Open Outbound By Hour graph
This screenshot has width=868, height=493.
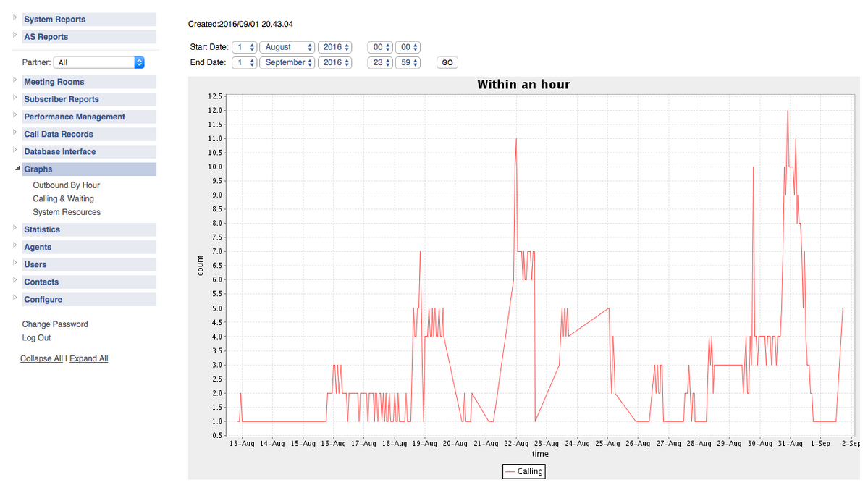pyautogui.click(x=66, y=185)
